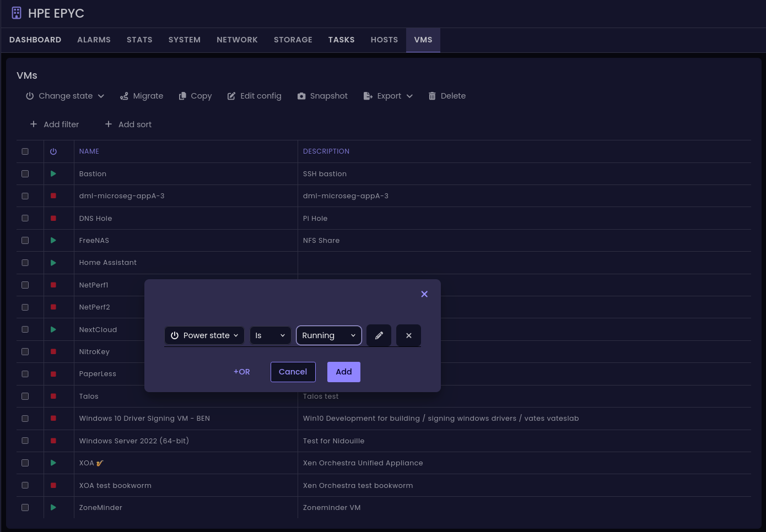Switch to the STORAGE tab
Viewport: 766px width, 532px height.
click(293, 40)
